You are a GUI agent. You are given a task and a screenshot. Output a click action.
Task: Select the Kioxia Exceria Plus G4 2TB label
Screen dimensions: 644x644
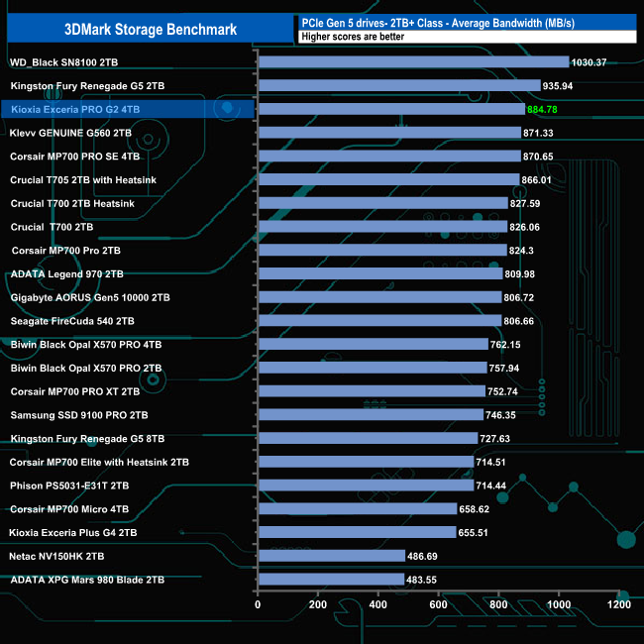click(72, 533)
